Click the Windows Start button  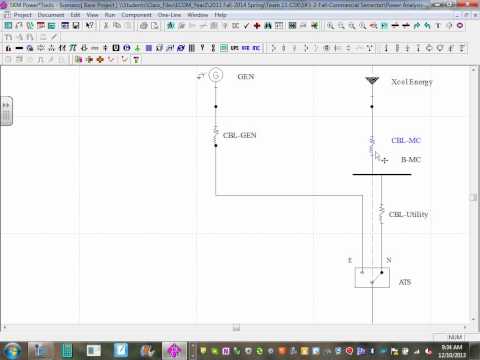click(12, 351)
